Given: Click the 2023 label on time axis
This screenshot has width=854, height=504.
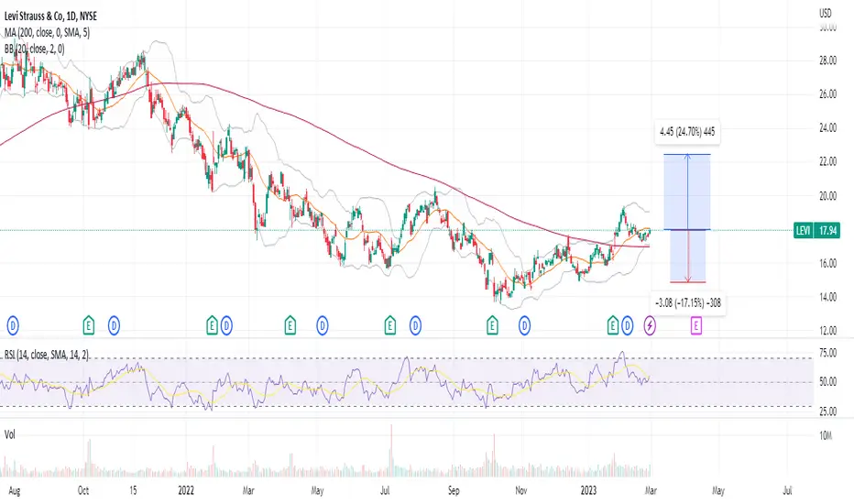Looking at the screenshot, I should tap(588, 490).
